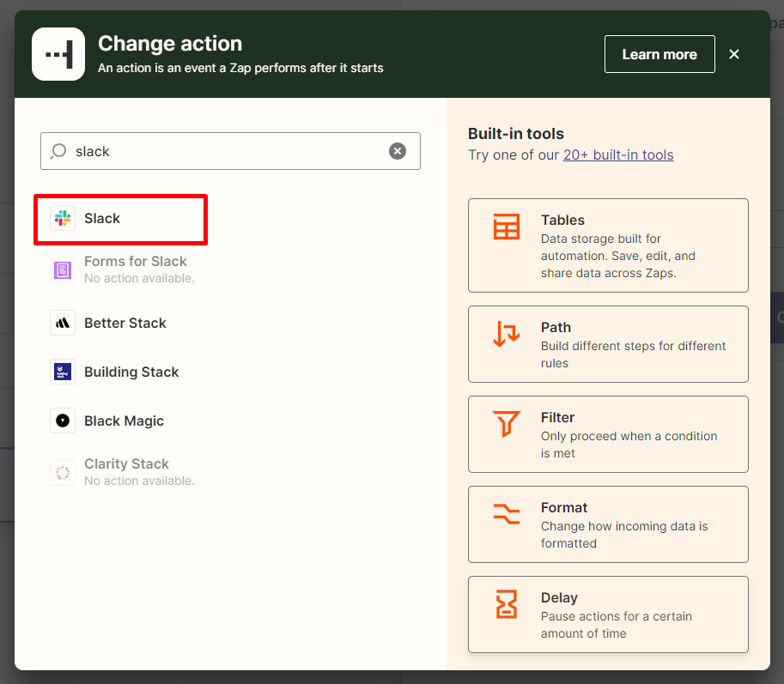The width and height of the screenshot is (784, 684).
Task: Click the Building Stack logo icon
Action: (63, 372)
